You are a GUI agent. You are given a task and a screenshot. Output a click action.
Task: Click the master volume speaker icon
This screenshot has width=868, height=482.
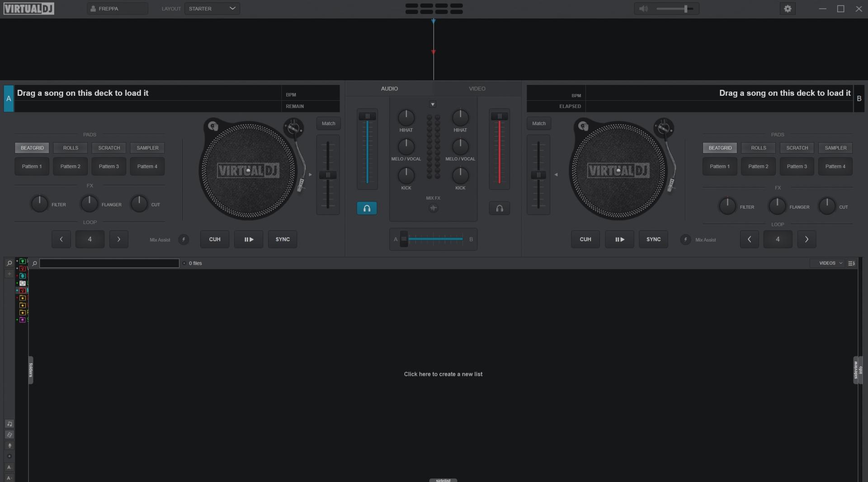pyautogui.click(x=643, y=9)
